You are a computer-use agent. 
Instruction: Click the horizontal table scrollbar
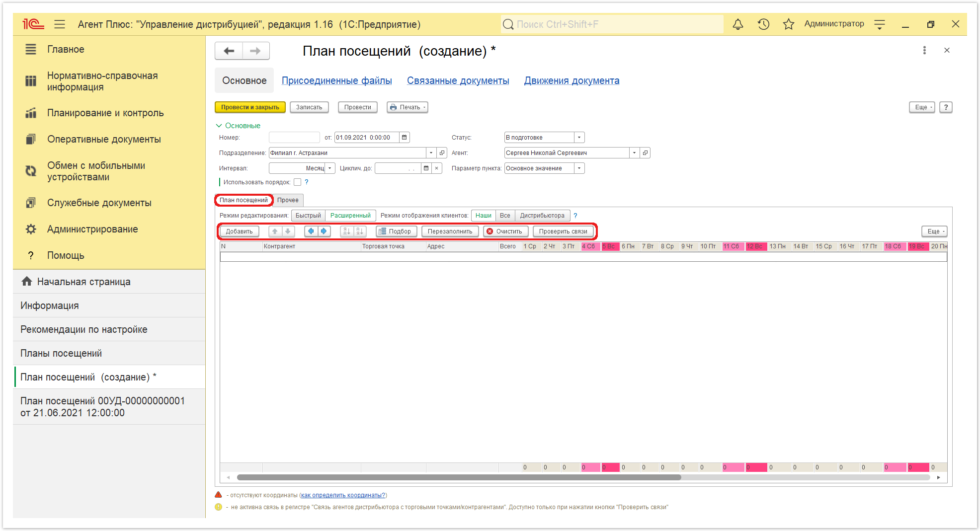click(459, 477)
